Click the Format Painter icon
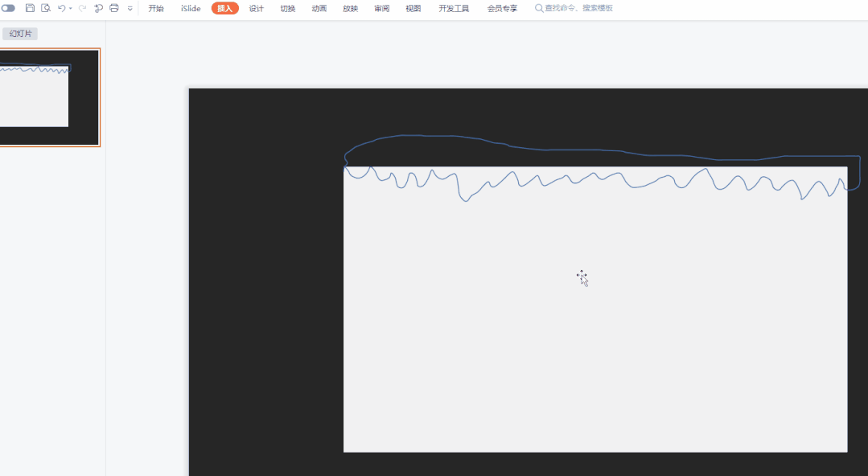Image resolution: width=868 pixels, height=476 pixels. (98, 8)
